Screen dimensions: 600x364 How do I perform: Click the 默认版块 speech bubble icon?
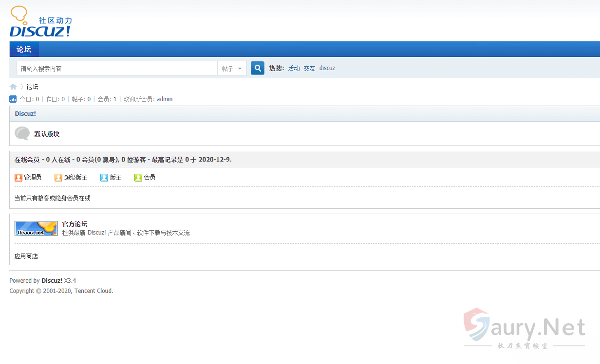[22, 133]
